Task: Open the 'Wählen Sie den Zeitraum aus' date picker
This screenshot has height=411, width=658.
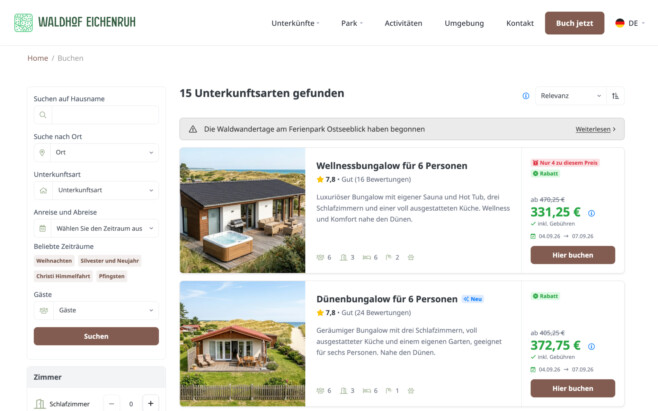Action: 96,228
